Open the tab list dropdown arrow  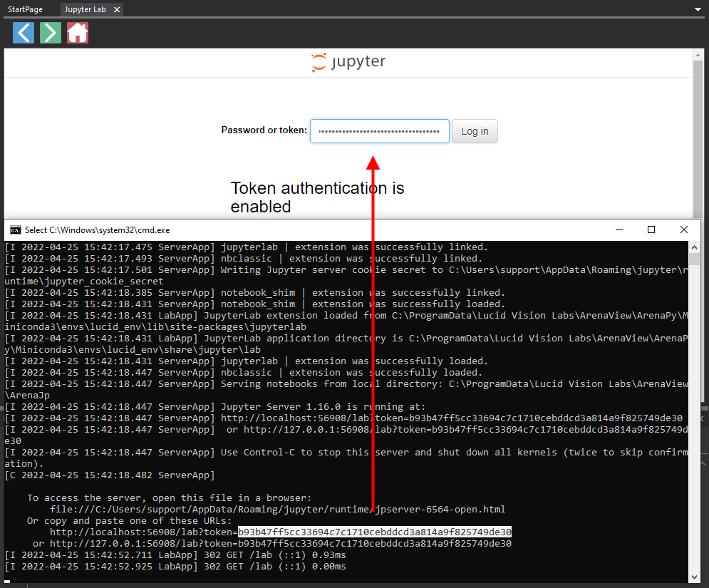[698, 10]
